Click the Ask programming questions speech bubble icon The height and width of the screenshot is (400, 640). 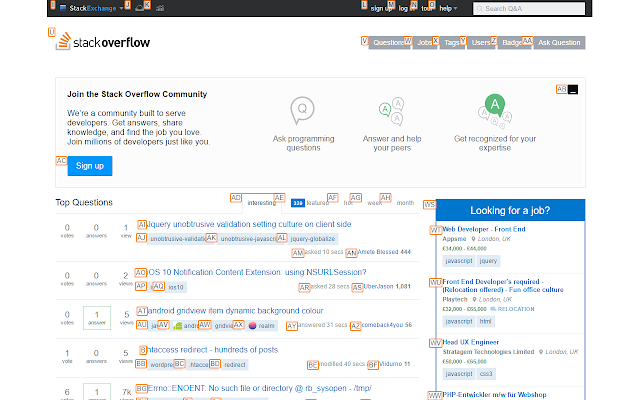tap(302, 110)
